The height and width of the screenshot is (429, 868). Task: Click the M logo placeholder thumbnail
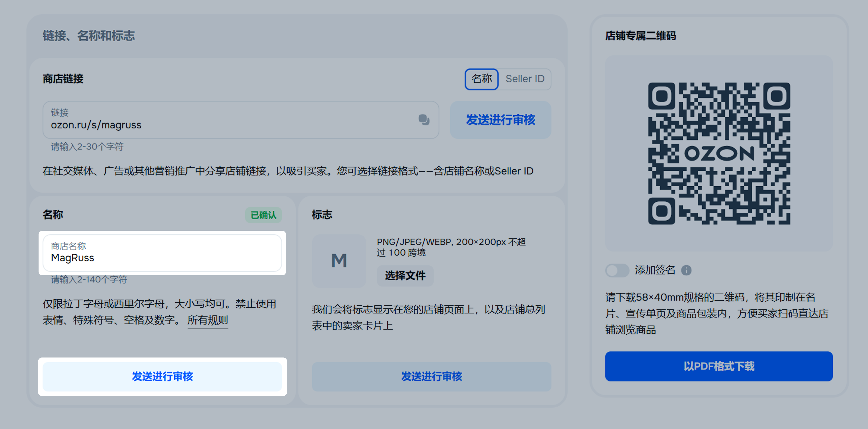(x=339, y=261)
